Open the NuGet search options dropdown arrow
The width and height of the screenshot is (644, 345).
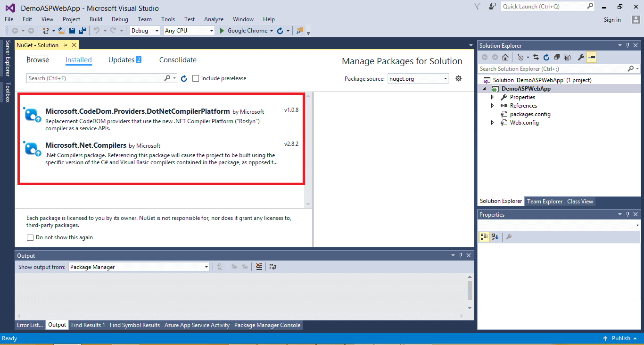tap(175, 78)
